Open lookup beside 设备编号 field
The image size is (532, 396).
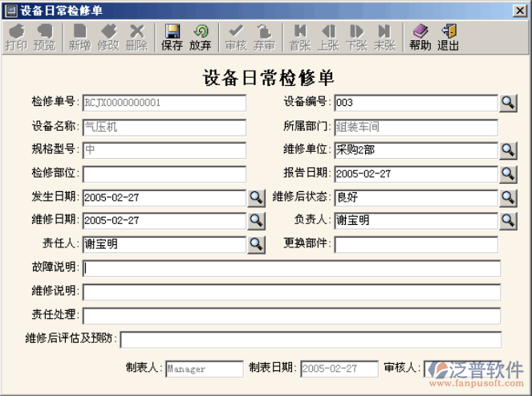tap(508, 103)
